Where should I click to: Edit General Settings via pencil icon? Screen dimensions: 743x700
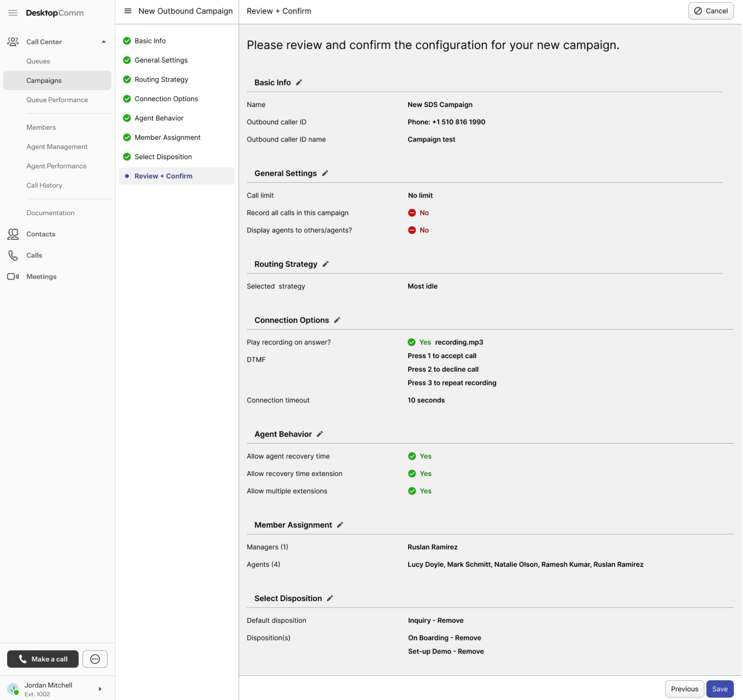coord(325,173)
